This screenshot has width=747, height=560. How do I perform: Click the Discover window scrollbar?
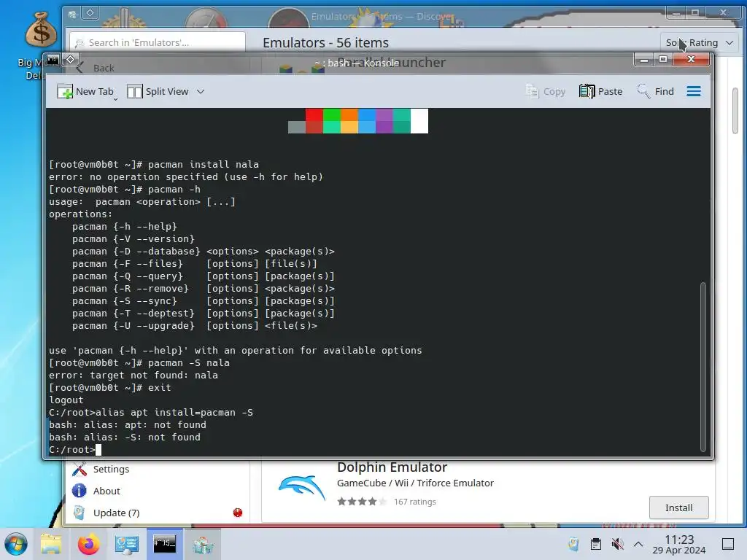[x=735, y=111]
